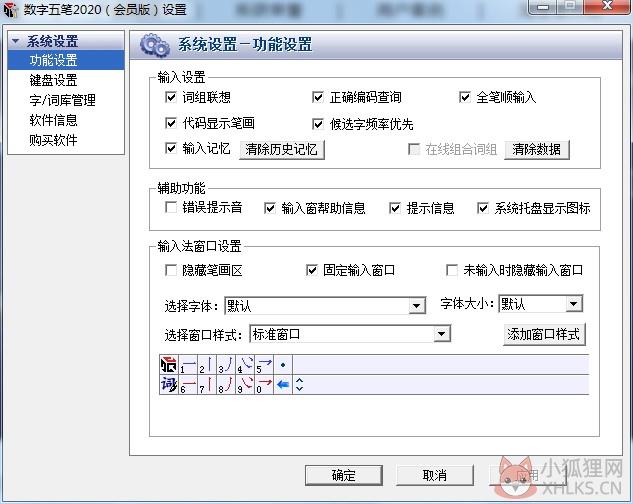
Task: Click the up chevron in input bar preview
Action: click(x=299, y=380)
